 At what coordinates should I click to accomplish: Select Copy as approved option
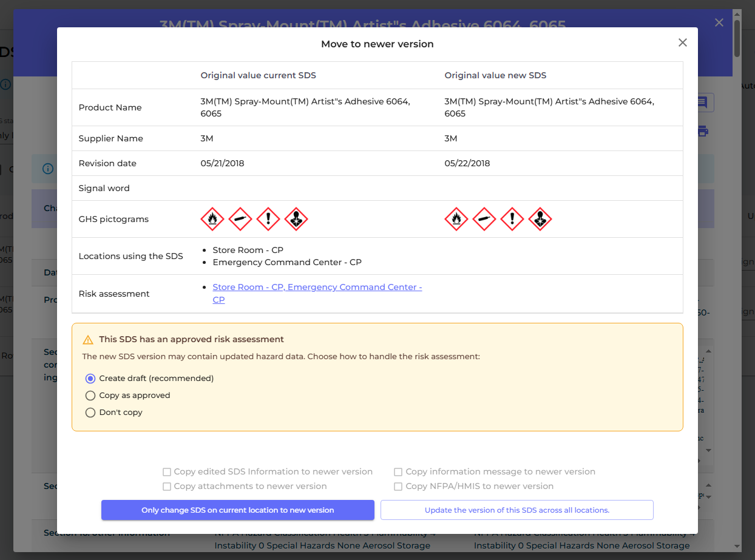pos(90,396)
